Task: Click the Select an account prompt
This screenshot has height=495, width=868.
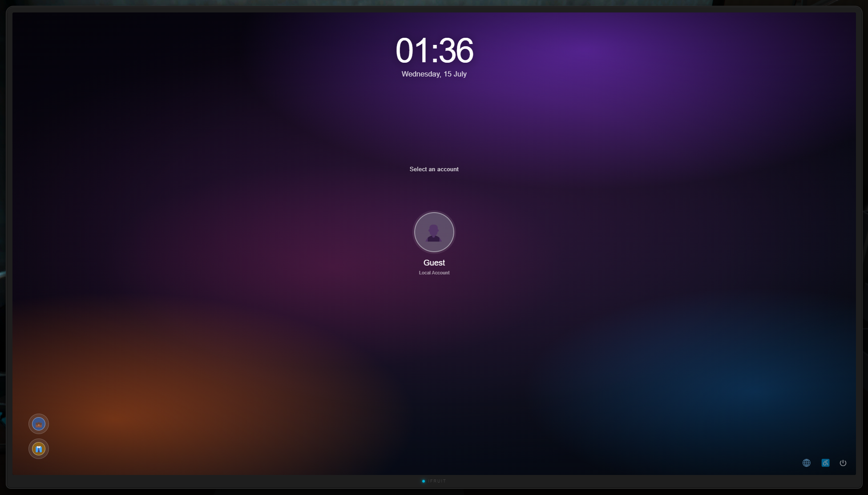Action: 434,169
